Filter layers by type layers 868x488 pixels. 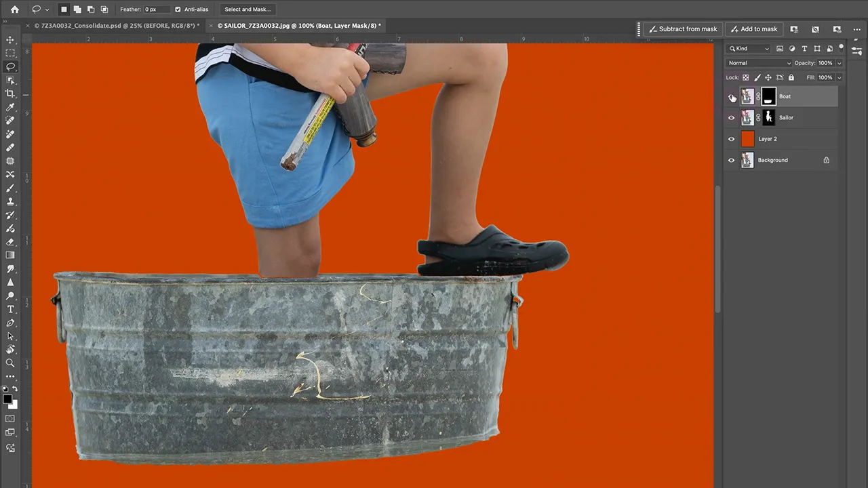coord(804,49)
